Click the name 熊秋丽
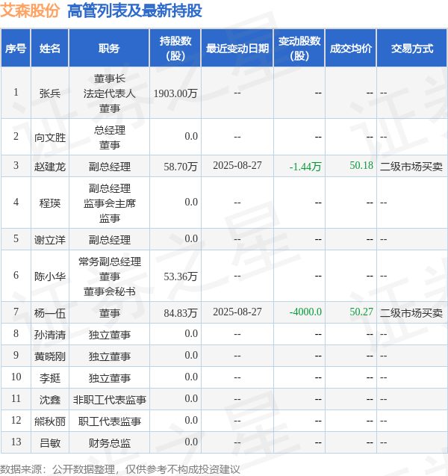 click(x=50, y=421)
